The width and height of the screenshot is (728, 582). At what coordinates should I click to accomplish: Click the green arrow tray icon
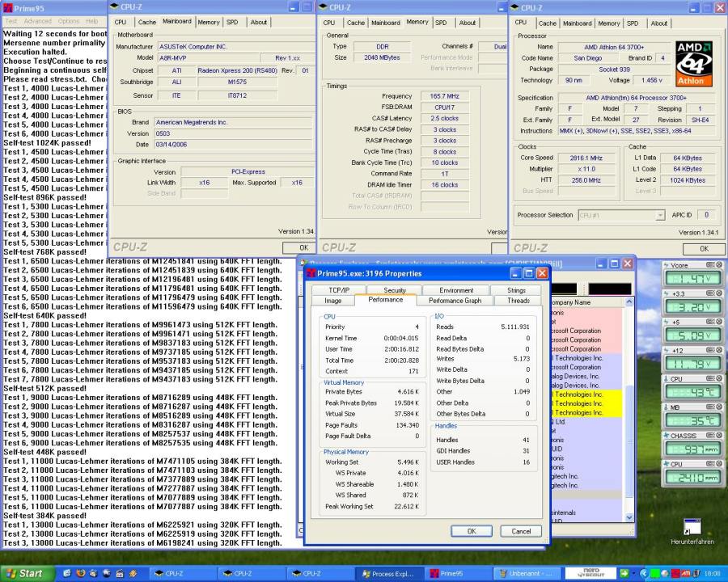(624, 574)
